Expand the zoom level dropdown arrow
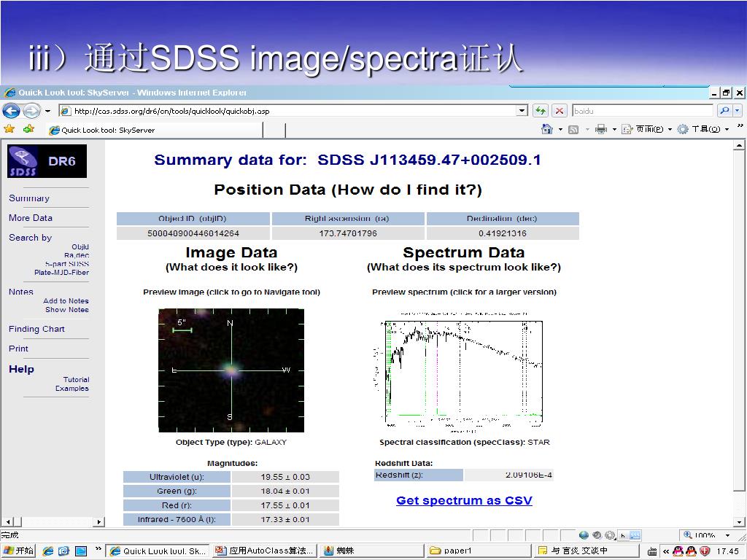Viewport: 747px width, 560px height. [x=727, y=536]
